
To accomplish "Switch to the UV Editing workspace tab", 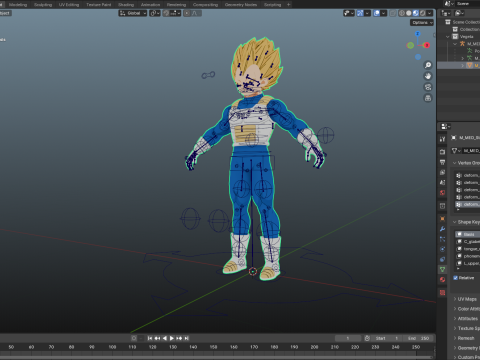I will (69, 5).
